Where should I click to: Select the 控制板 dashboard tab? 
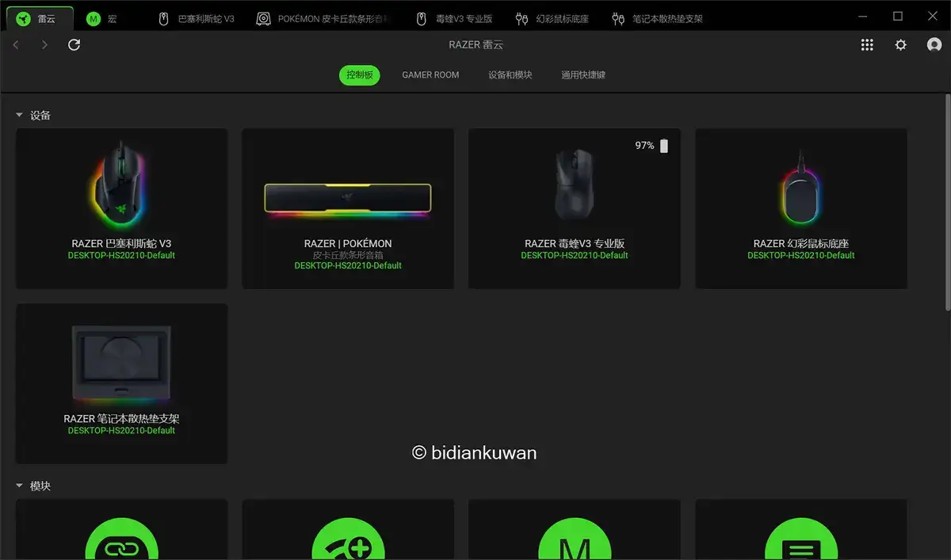(x=360, y=75)
